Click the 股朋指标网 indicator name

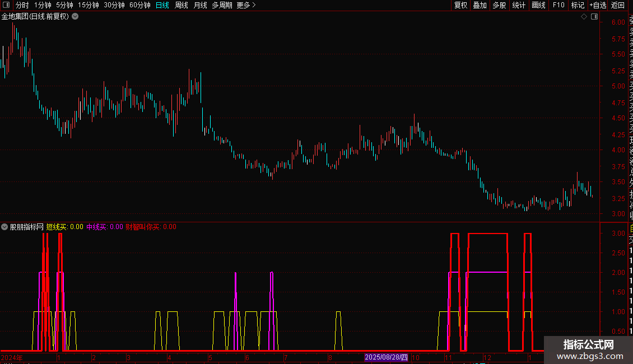coord(27,227)
